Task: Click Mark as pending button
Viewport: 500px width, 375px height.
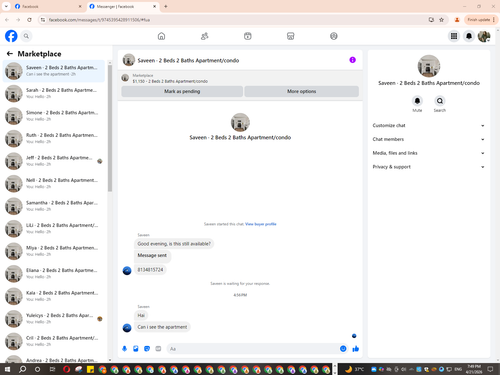Action: [182, 91]
